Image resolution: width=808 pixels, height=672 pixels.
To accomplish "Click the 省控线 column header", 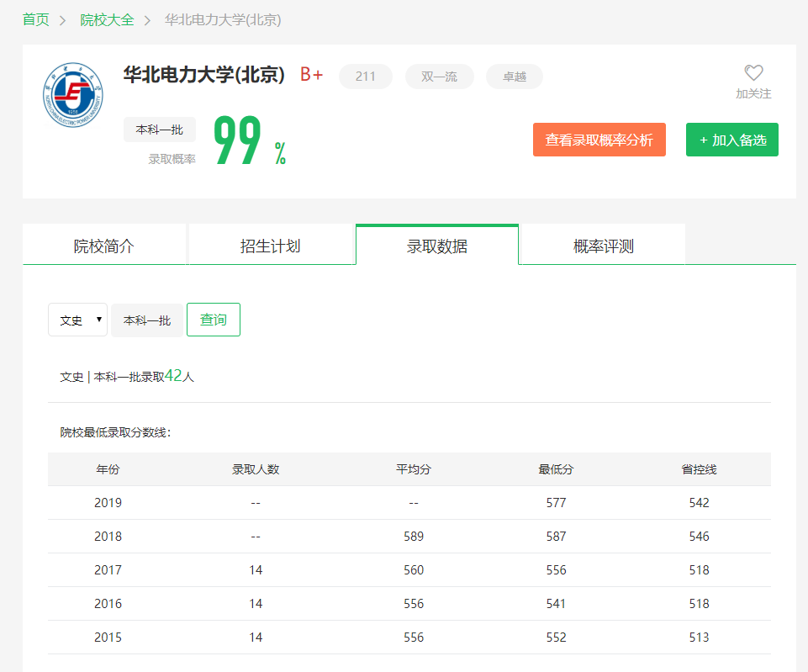I will 700,469.
